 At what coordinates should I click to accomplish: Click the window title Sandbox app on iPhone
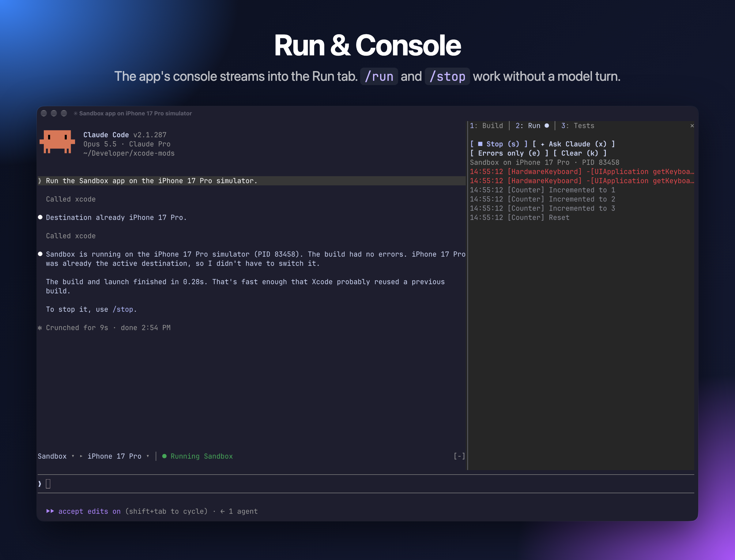point(135,113)
